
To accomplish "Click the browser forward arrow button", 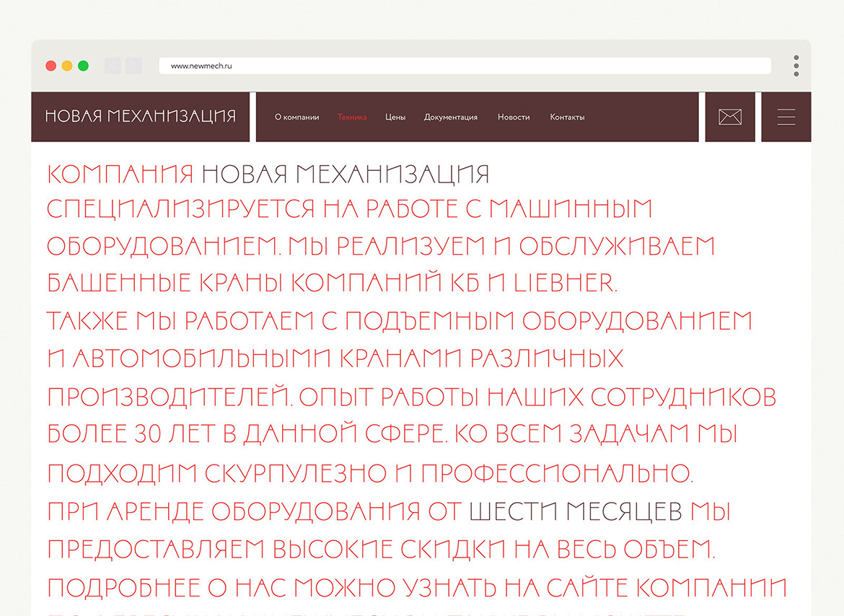I will pyautogui.click(x=133, y=66).
